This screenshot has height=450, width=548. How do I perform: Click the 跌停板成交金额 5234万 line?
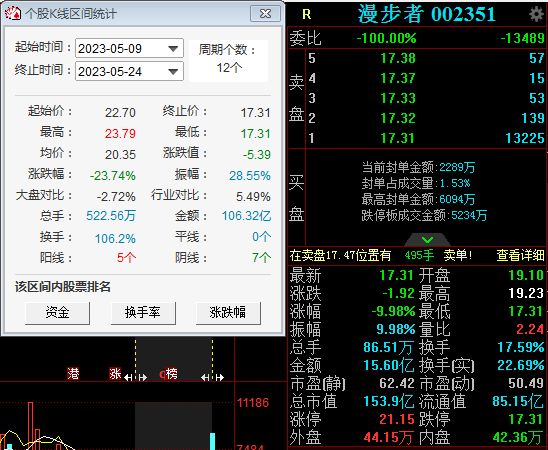tap(424, 215)
